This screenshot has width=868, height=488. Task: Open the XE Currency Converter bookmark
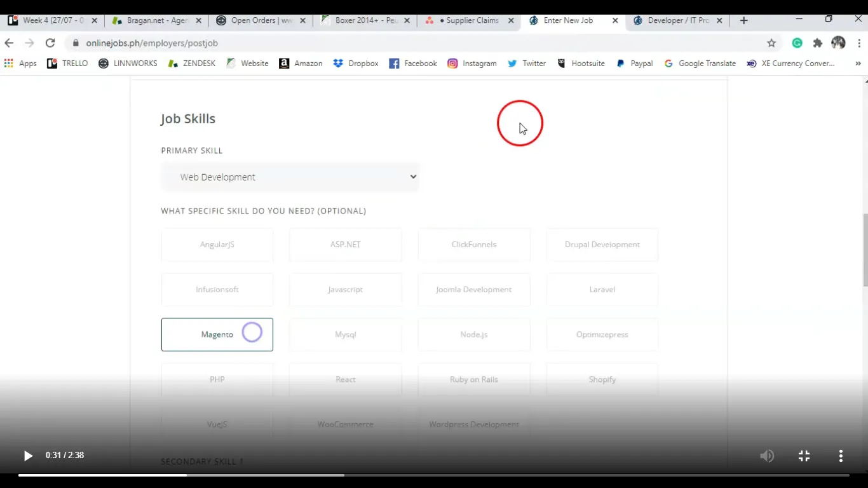[791, 64]
